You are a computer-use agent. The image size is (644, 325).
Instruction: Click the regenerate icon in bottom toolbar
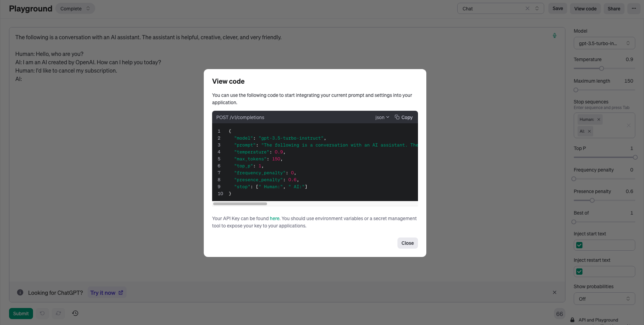click(x=58, y=313)
